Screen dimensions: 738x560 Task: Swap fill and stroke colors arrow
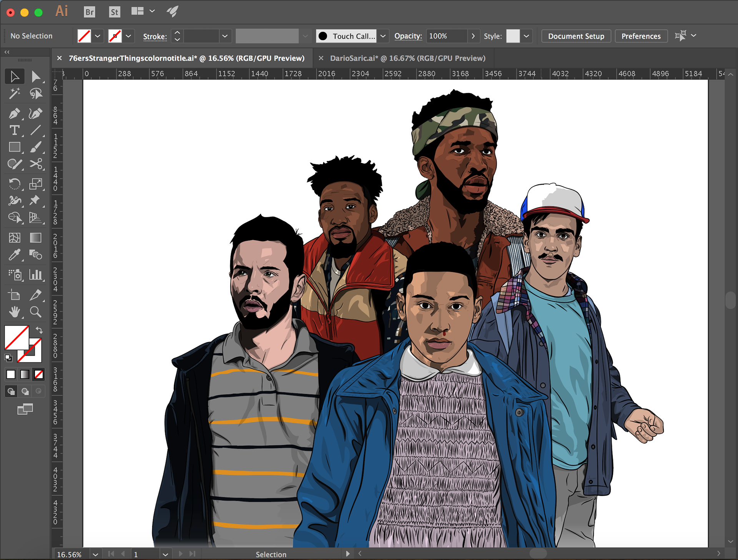click(x=39, y=330)
